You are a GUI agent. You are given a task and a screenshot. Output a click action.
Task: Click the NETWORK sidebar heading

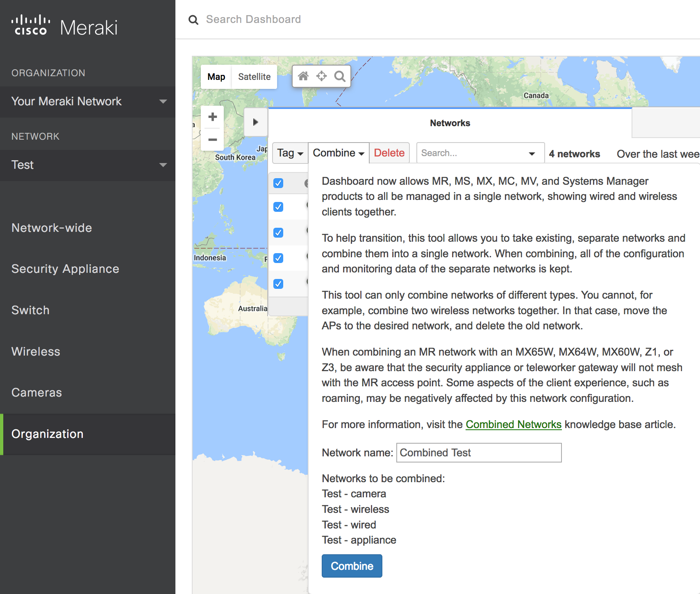click(36, 136)
